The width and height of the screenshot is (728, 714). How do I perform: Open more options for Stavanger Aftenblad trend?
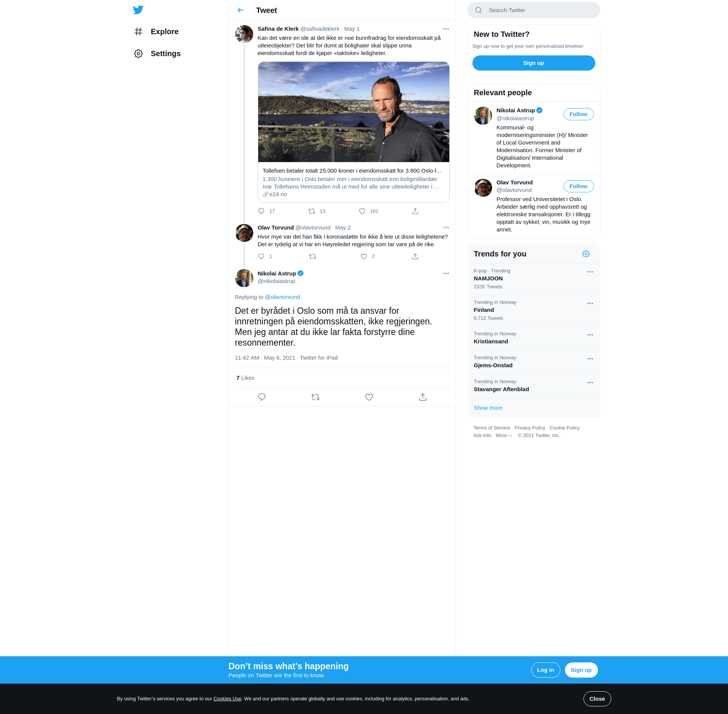coord(590,383)
